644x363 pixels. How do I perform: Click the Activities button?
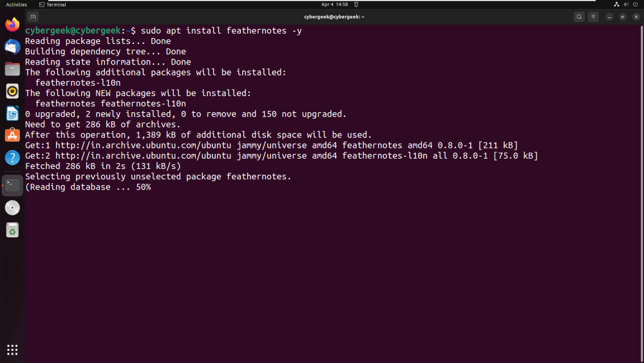(16, 5)
